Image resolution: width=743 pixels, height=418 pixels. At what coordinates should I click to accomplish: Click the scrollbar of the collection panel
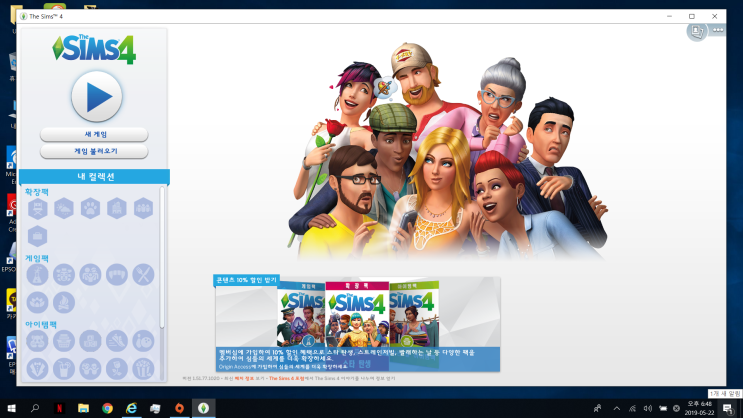tap(162, 258)
